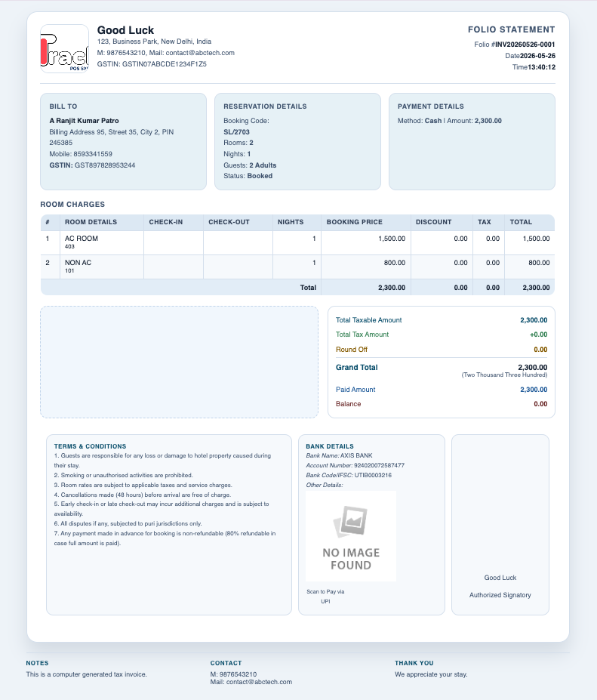The height and width of the screenshot is (700, 597).
Task: Click the No Image Found QR placeholder
Action: pyautogui.click(x=351, y=536)
